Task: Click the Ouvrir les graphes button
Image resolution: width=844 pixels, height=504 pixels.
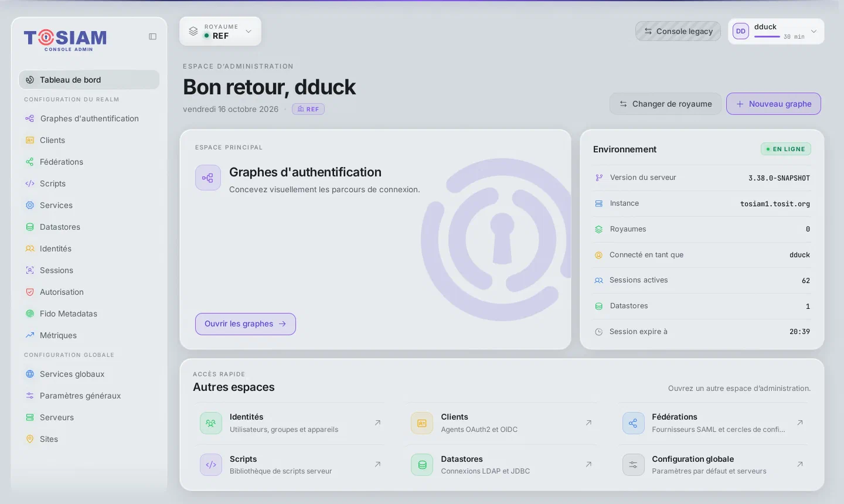Action: tap(245, 324)
